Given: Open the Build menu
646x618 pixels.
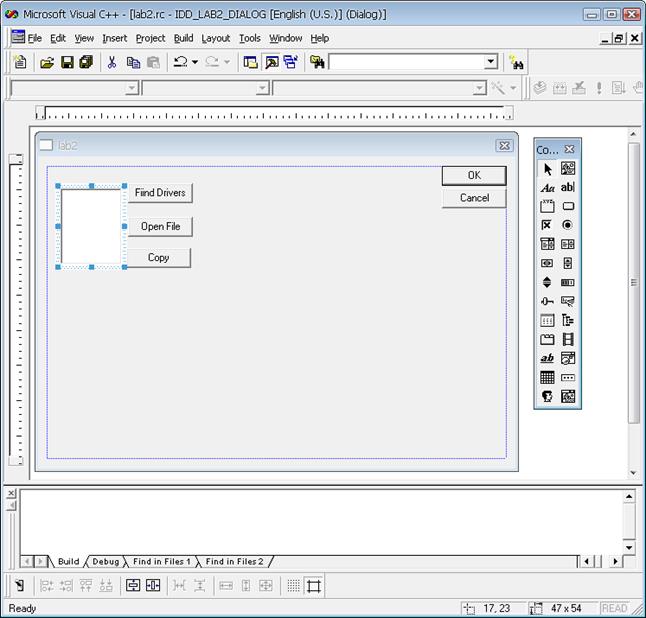Looking at the screenshot, I should point(183,38).
